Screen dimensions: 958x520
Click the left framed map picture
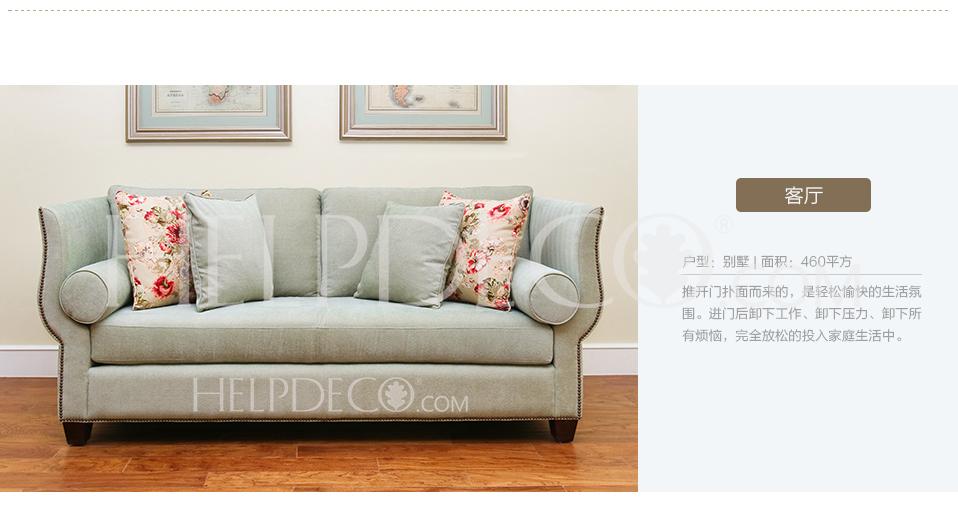208,113
